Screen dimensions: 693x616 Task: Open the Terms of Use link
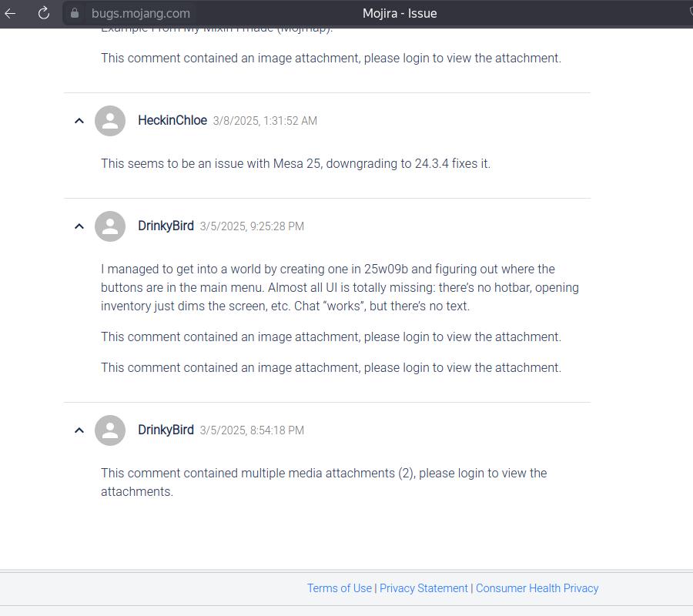(x=339, y=588)
